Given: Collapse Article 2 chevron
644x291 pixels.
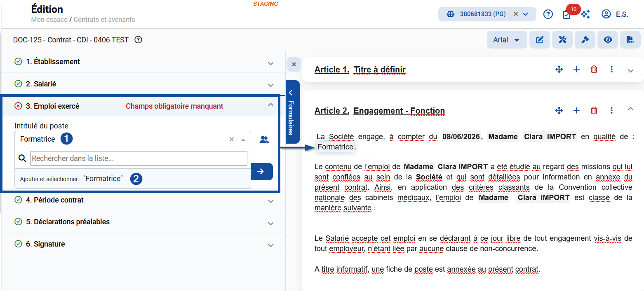Looking at the screenshot, I should point(630,109).
